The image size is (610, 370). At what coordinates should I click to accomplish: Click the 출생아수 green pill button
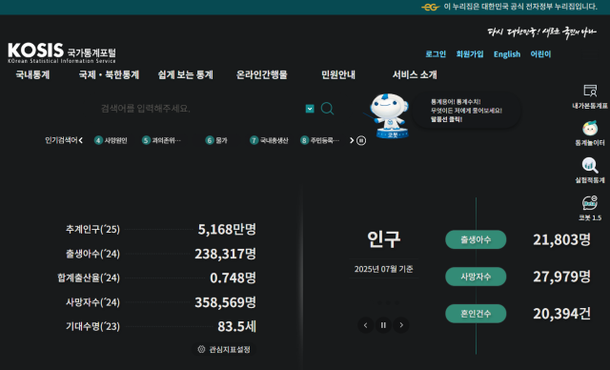(476, 240)
